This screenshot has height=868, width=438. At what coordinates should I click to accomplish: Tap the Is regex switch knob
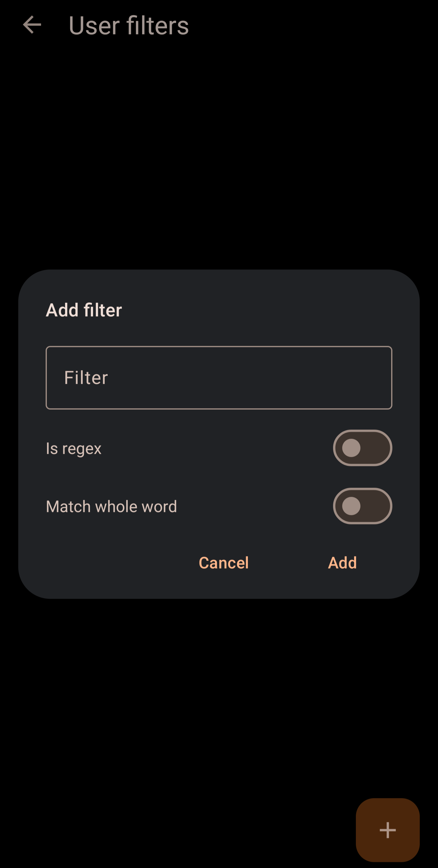point(351,448)
